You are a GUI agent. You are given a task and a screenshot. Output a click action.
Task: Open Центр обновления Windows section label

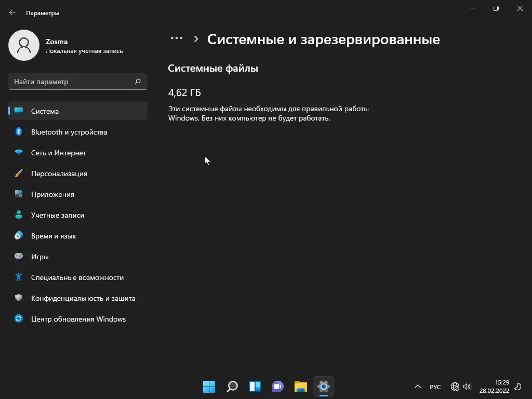[x=78, y=319]
